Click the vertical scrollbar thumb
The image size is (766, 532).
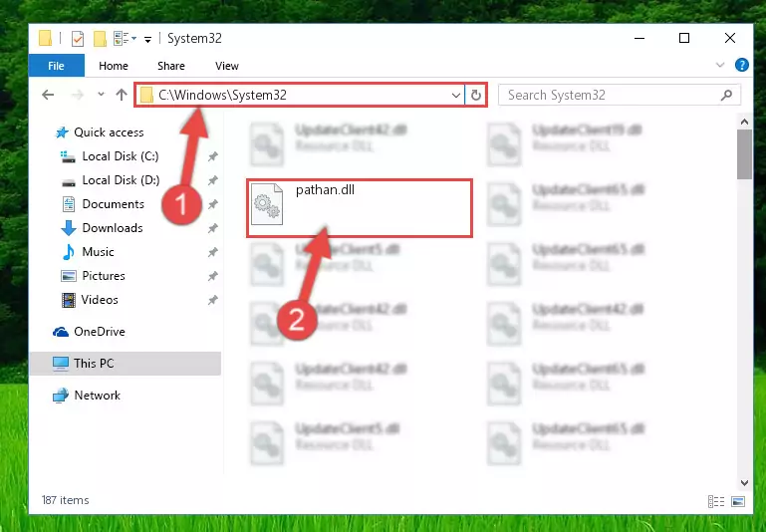click(744, 154)
